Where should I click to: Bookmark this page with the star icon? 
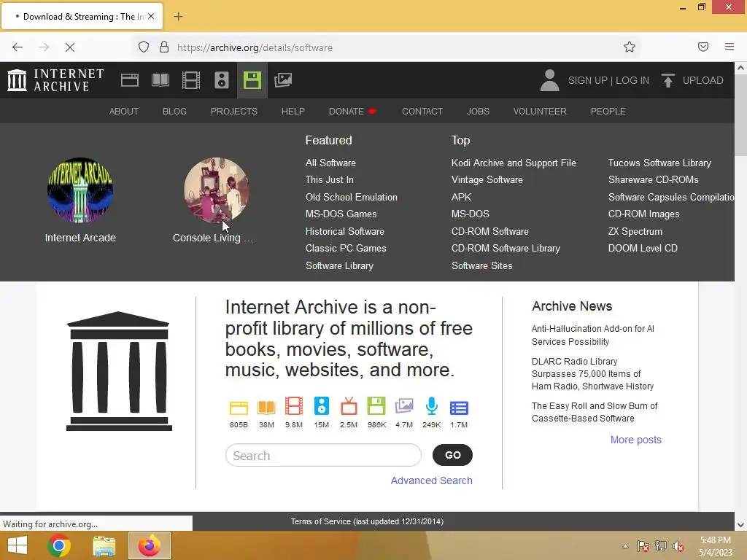[x=630, y=47]
